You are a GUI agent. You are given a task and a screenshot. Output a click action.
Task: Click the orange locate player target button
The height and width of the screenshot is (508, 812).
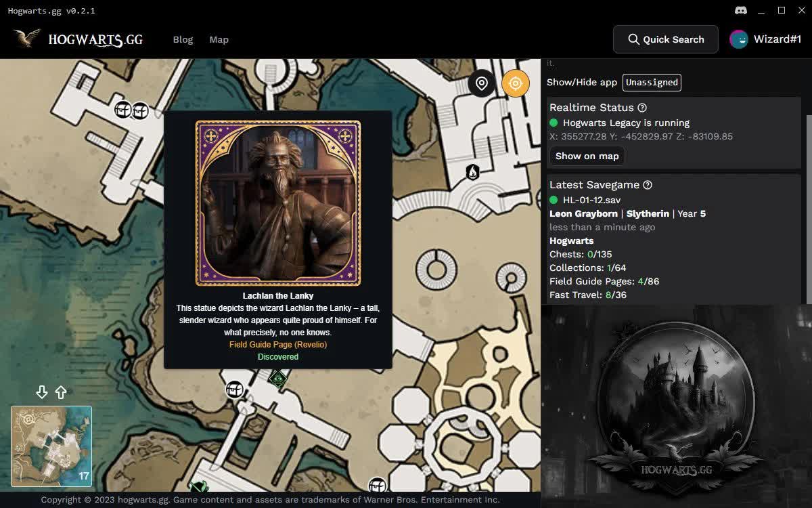(x=516, y=83)
